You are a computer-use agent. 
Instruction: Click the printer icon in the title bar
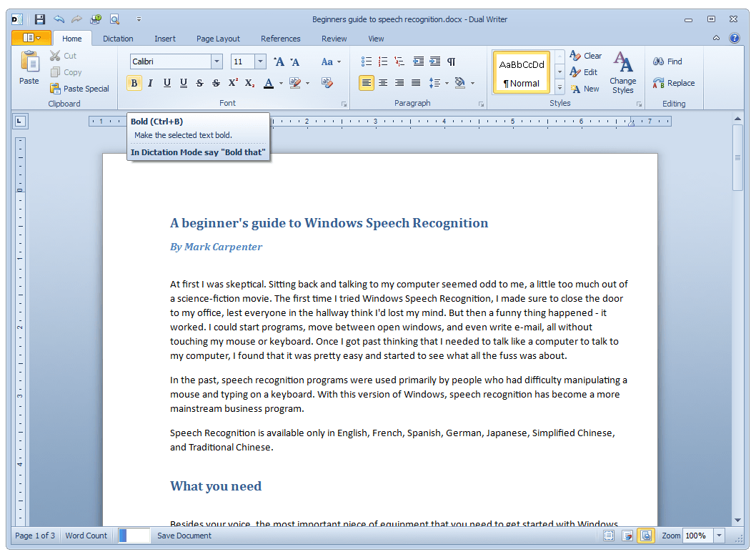point(96,19)
